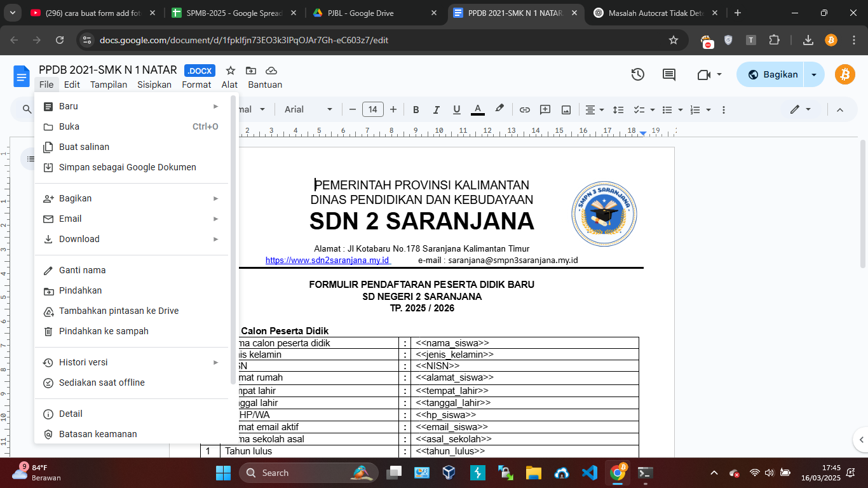Click the Windows Start button

pyautogui.click(x=223, y=473)
